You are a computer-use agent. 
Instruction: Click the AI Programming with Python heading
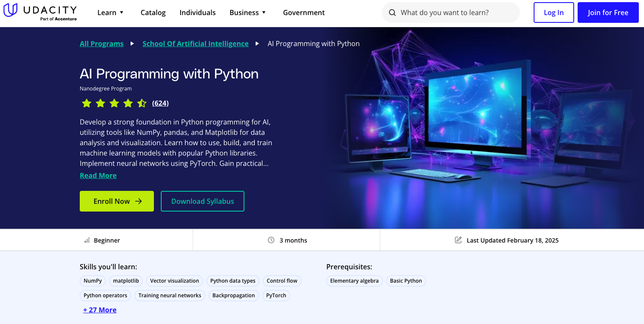[x=169, y=74]
